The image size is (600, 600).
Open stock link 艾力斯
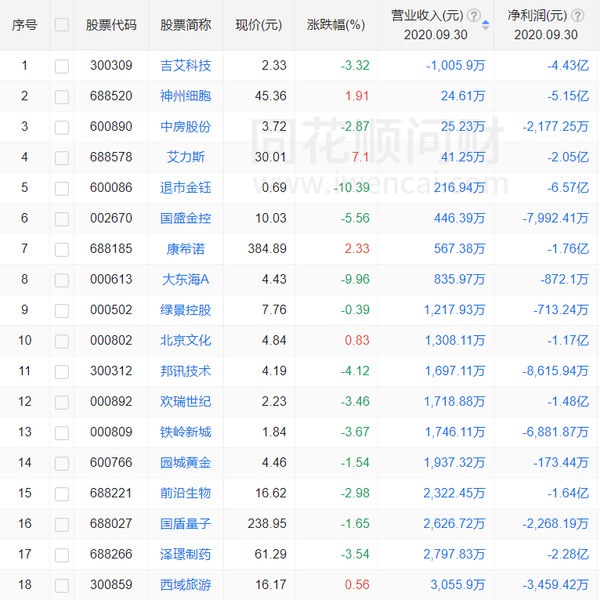tap(186, 157)
